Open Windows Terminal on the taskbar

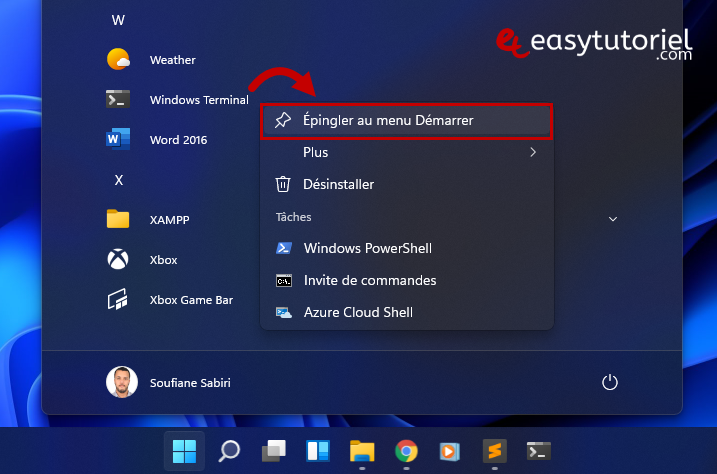tap(539, 451)
